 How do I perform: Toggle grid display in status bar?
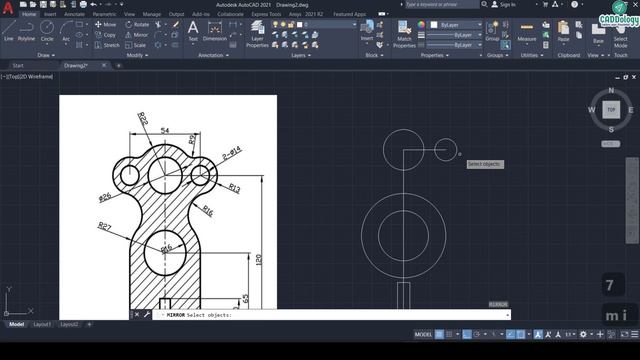pos(439,334)
